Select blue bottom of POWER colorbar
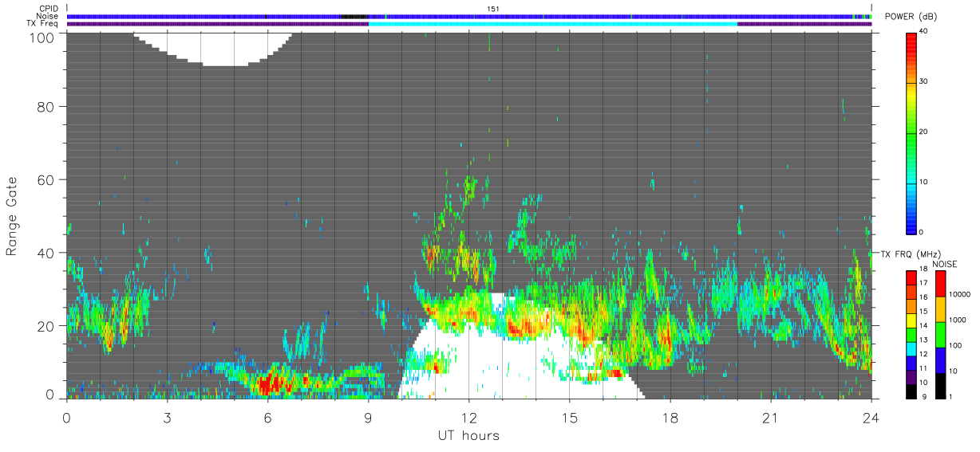This screenshot has height=452, width=980. (x=911, y=223)
